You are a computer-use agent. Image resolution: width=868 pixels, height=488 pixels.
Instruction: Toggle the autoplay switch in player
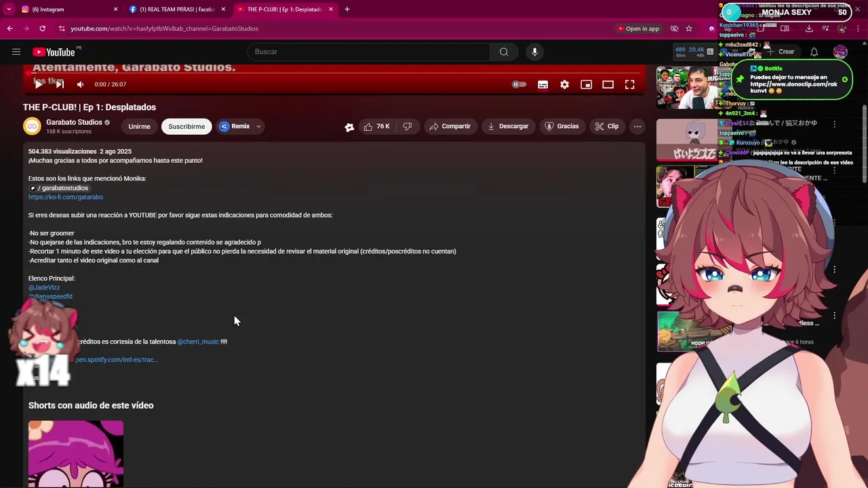click(x=519, y=84)
